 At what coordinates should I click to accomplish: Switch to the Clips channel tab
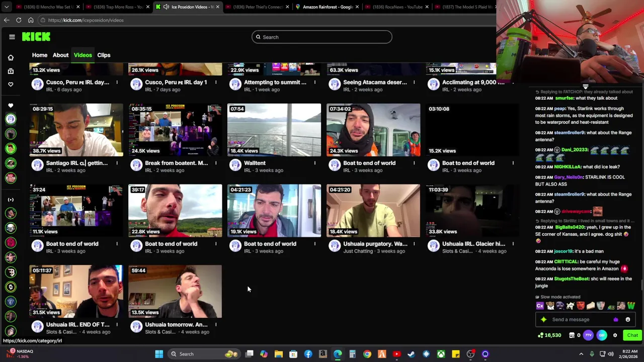point(104,55)
